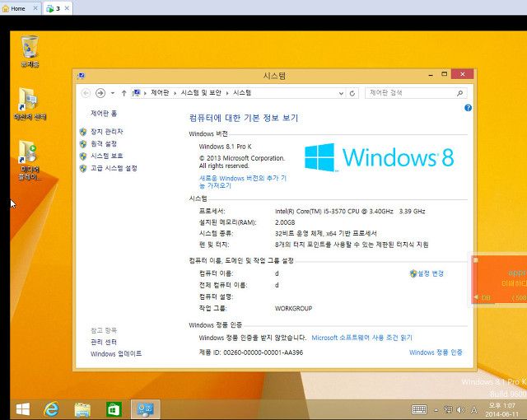Image resolution: width=527 pixels, height=420 pixels.
Task: Click the search magnifier icon
Action: tap(459, 93)
